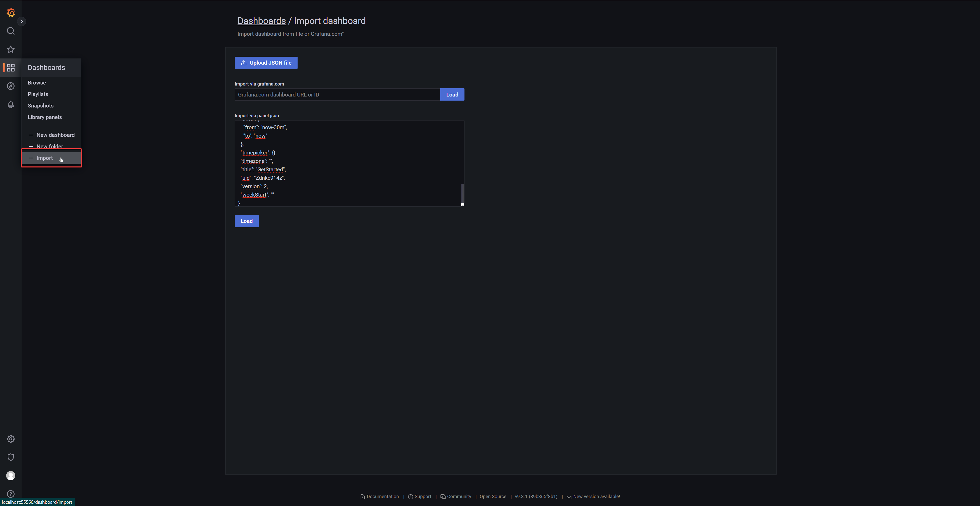Open the Server admin shield icon
This screenshot has width=980, height=506.
(x=11, y=457)
